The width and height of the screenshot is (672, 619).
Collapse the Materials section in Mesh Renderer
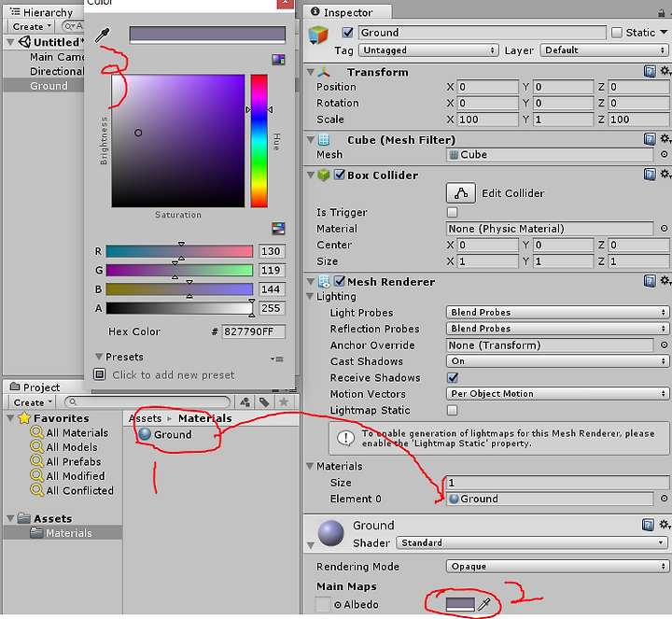point(310,466)
